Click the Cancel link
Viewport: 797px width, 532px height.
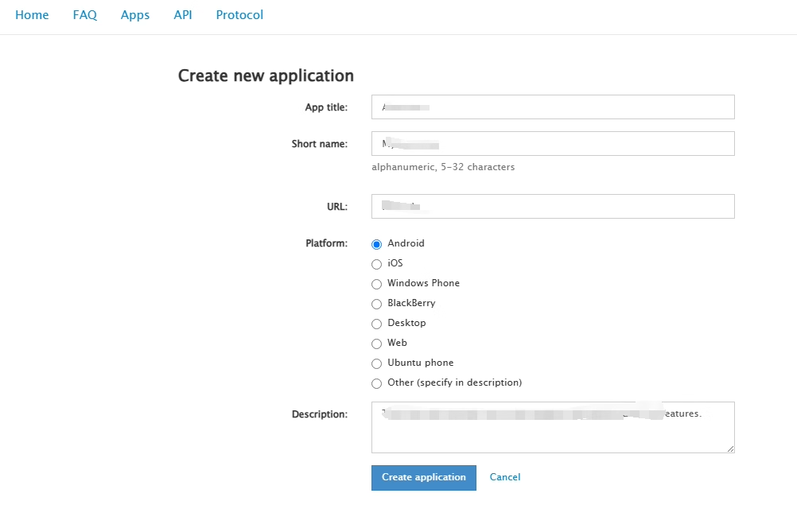click(505, 477)
